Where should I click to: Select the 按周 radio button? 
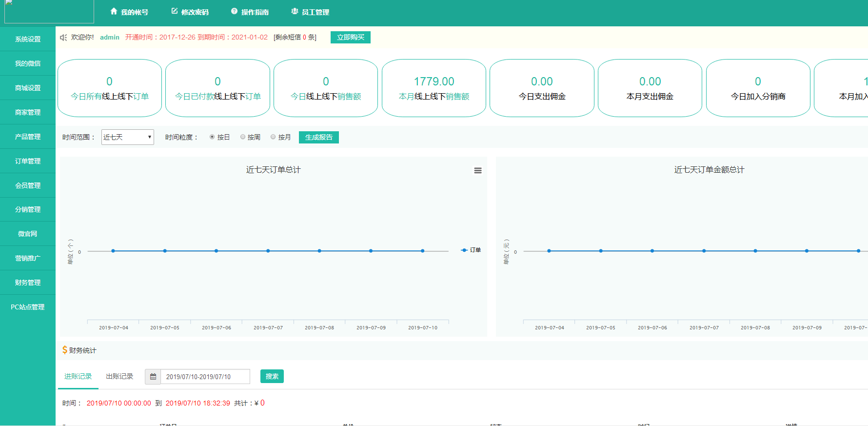coord(243,137)
